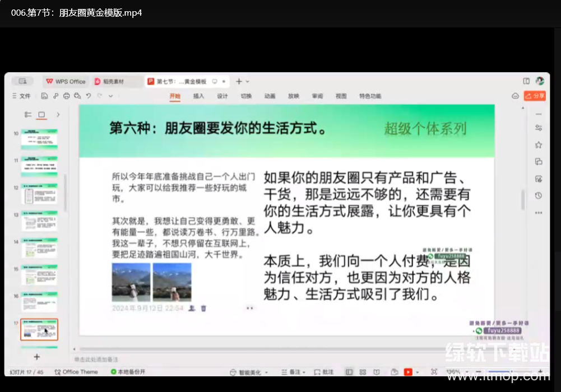Click the Undo arrow icon
The image size is (561, 392).
pyautogui.click(x=89, y=96)
